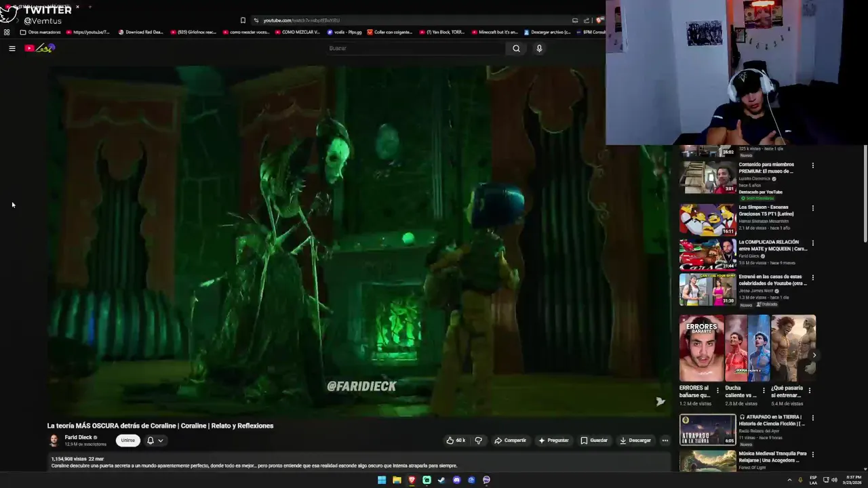Click the search magnifier button
Viewport: 868px width, 488px height.
click(516, 48)
